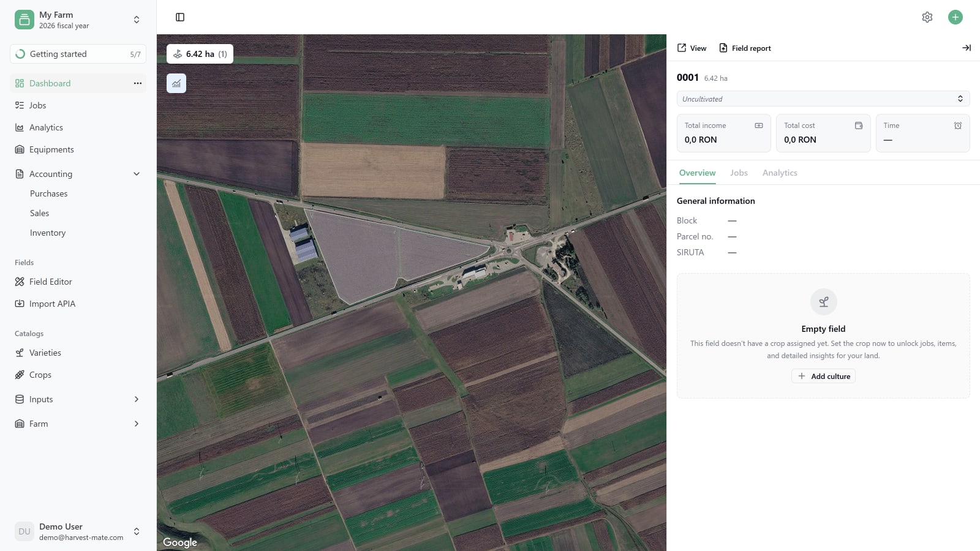Open Import APIA
The image size is (980, 551).
point(78,304)
